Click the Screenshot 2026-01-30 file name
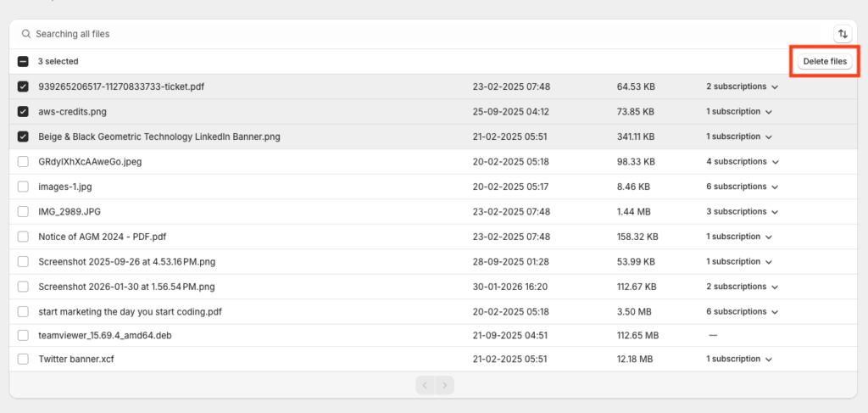 coord(126,287)
